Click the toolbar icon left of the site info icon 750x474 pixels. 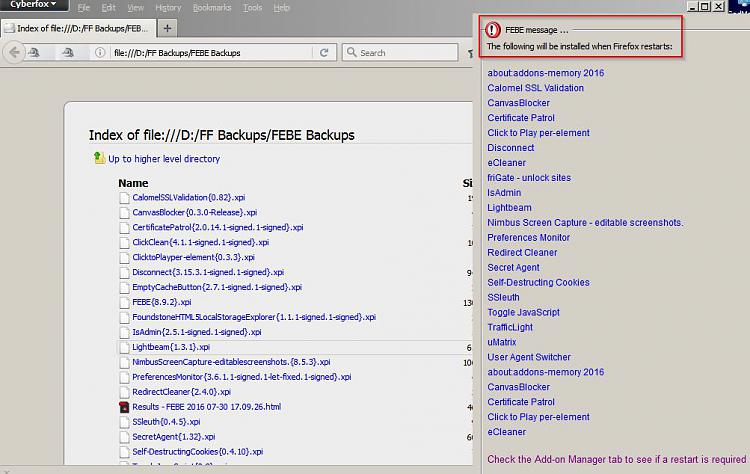click(x=68, y=53)
